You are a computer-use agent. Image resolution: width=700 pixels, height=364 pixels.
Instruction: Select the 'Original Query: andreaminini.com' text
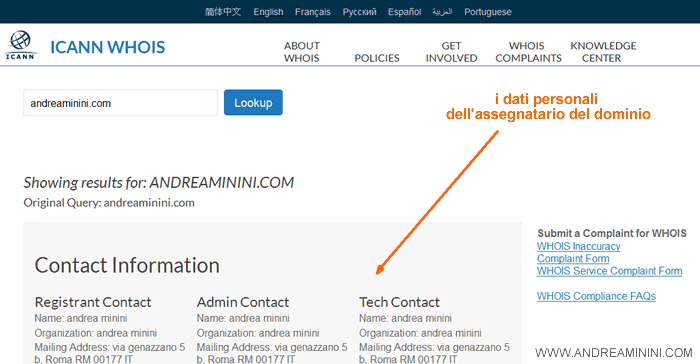pyautogui.click(x=109, y=203)
